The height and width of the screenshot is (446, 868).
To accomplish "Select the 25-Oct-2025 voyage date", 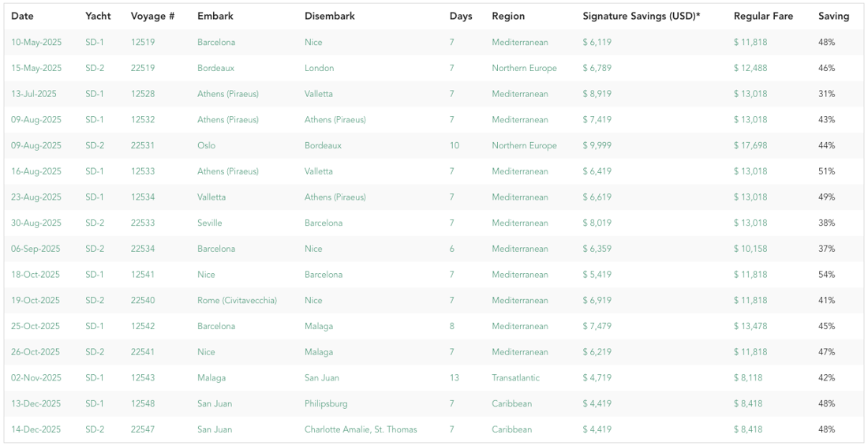I will [36, 326].
